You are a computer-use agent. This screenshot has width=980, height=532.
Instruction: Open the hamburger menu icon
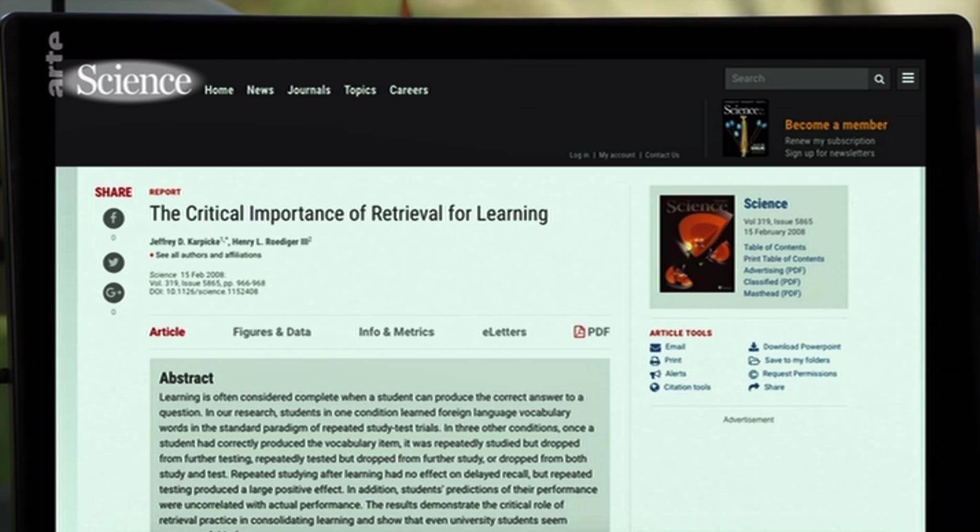(x=908, y=78)
